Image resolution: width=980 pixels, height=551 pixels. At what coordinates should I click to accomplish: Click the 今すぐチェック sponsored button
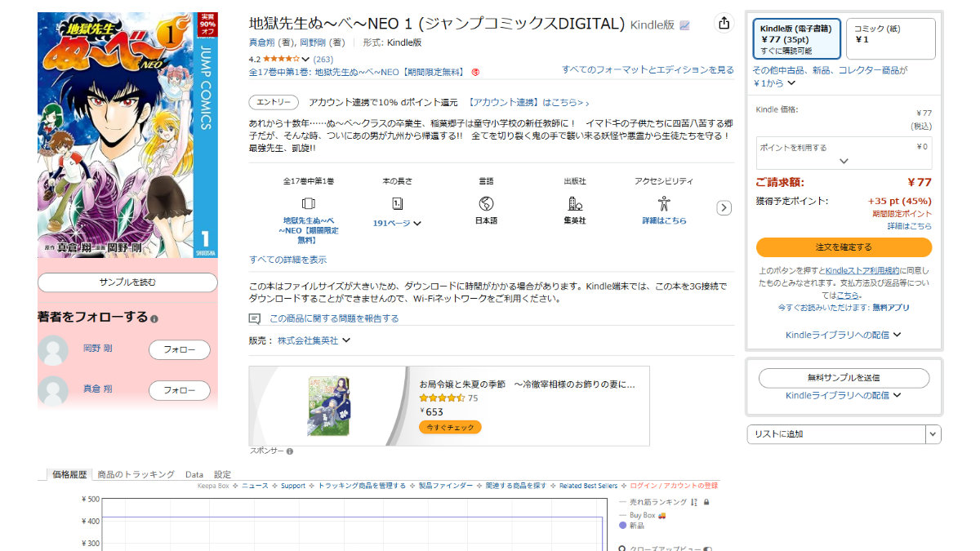(x=450, y=427)
